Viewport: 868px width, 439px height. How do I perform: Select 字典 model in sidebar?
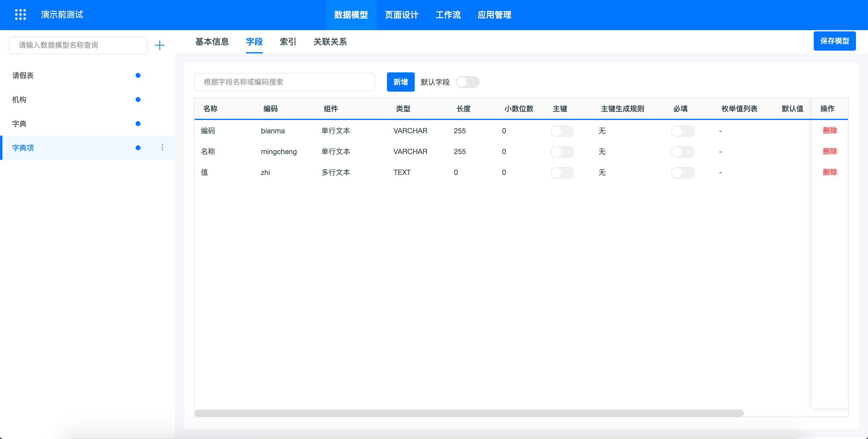coord(19,124)
